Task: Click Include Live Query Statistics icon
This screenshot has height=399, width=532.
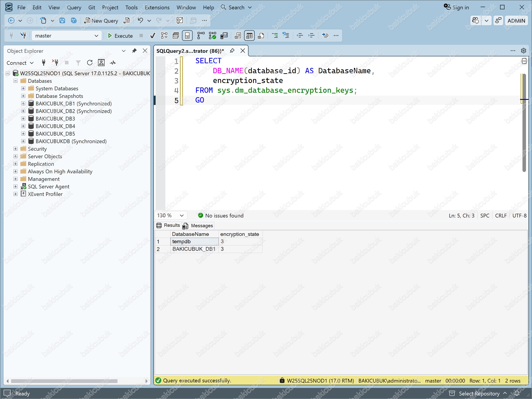Action: click(212, 36)
